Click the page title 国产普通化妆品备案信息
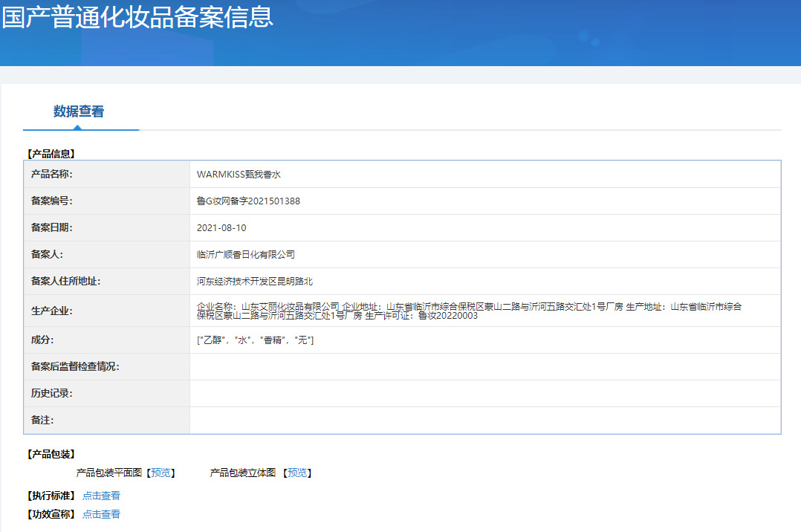The width and height of the screenshot is (801, 532). (137, 17)
